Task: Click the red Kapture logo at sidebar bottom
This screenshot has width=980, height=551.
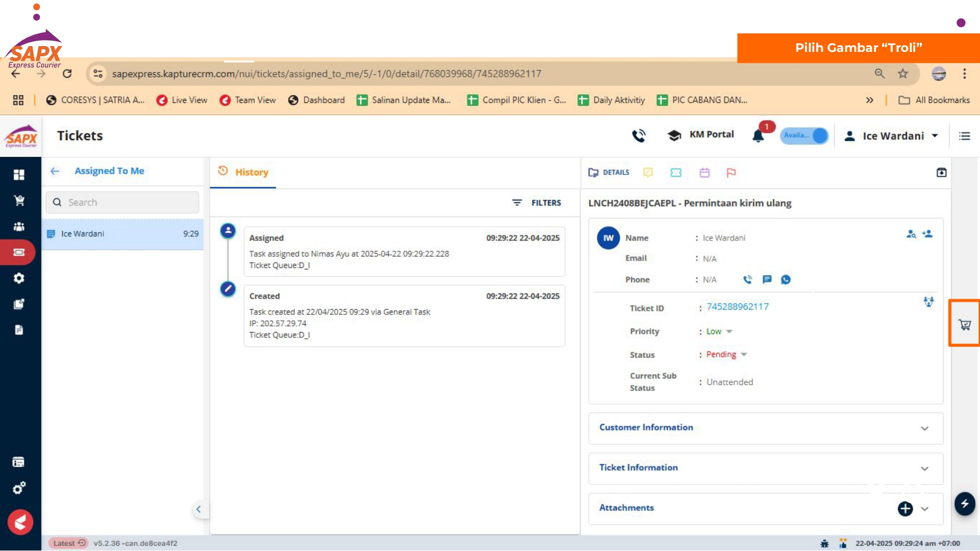Action: (20, 523)
